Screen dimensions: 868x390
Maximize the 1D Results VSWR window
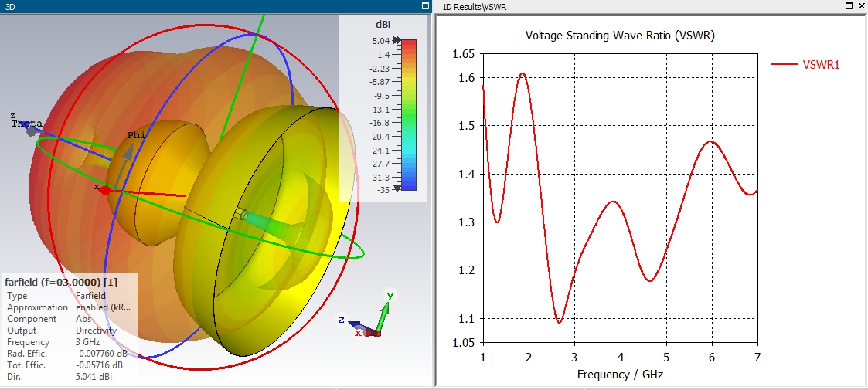[x=848, y=6]
